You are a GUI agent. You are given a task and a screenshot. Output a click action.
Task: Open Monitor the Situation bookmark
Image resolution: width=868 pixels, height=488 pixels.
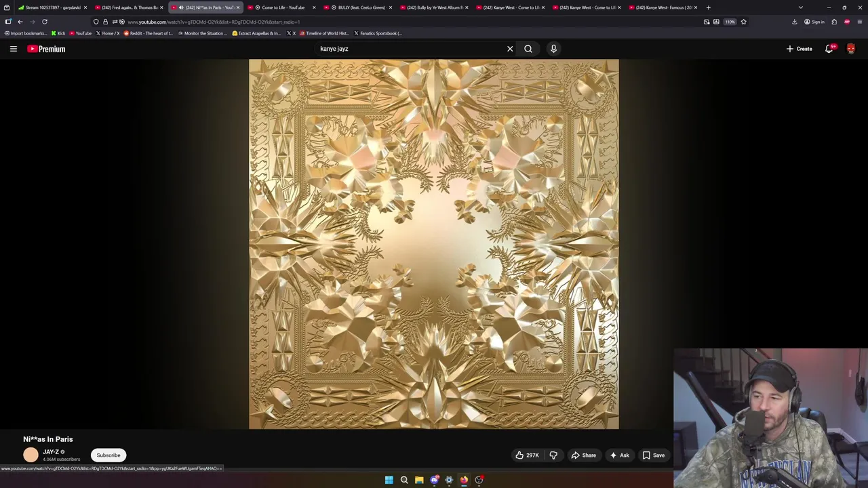202,33
